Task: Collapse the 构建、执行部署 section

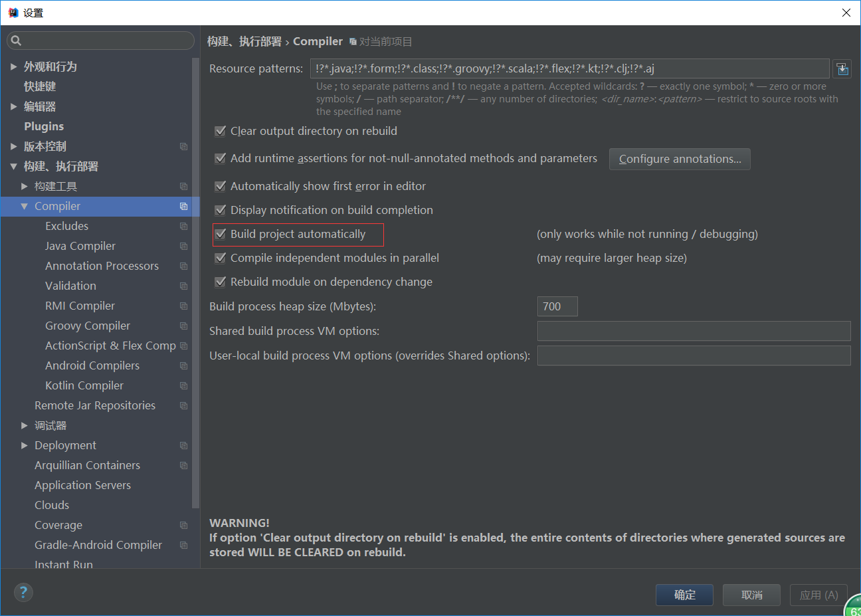Action: (x=13, y=165)
